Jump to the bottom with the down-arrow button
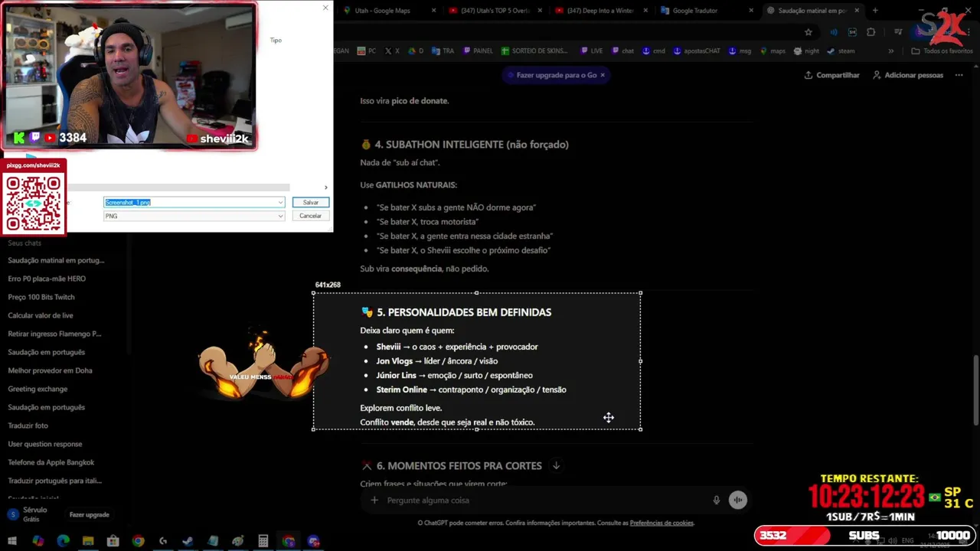Screen dimensions: 980x551 557,465
